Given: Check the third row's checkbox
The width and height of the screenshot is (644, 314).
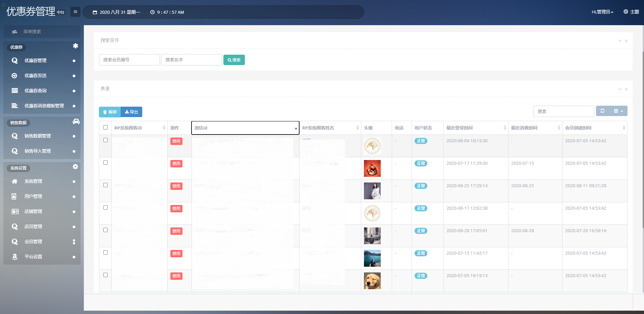Looking at the screenshot, I should tap(105, 185).
